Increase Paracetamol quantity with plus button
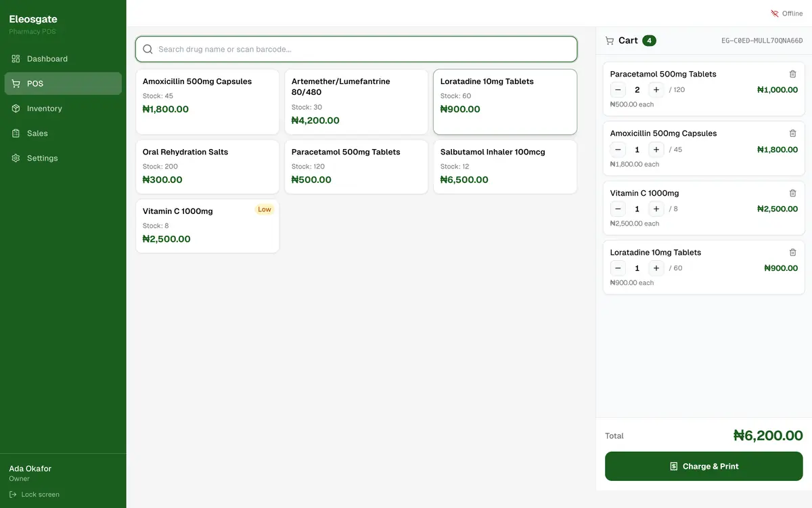 pos(656,90)
